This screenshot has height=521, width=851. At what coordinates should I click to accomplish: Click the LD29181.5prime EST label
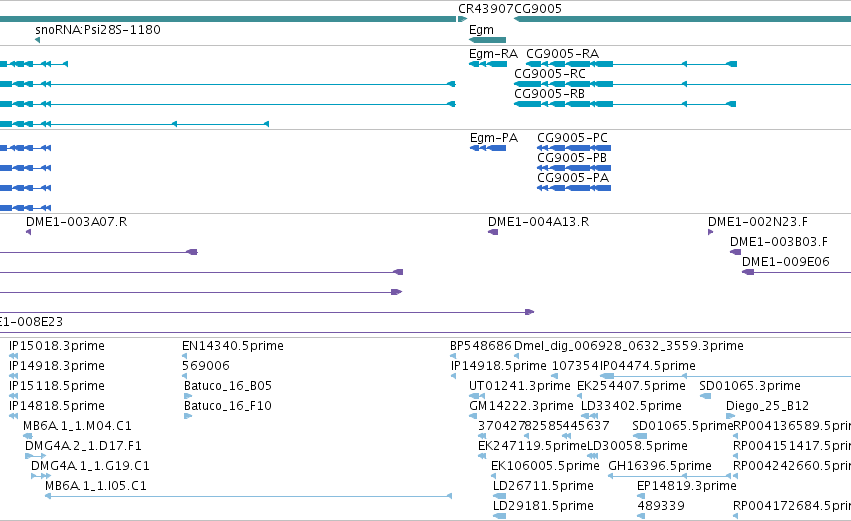[543, 506]
